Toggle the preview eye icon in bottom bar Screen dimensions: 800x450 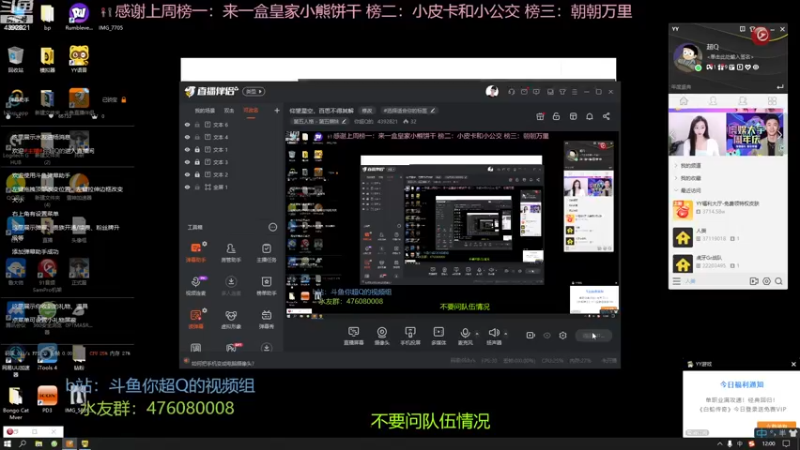pos(547,335)
